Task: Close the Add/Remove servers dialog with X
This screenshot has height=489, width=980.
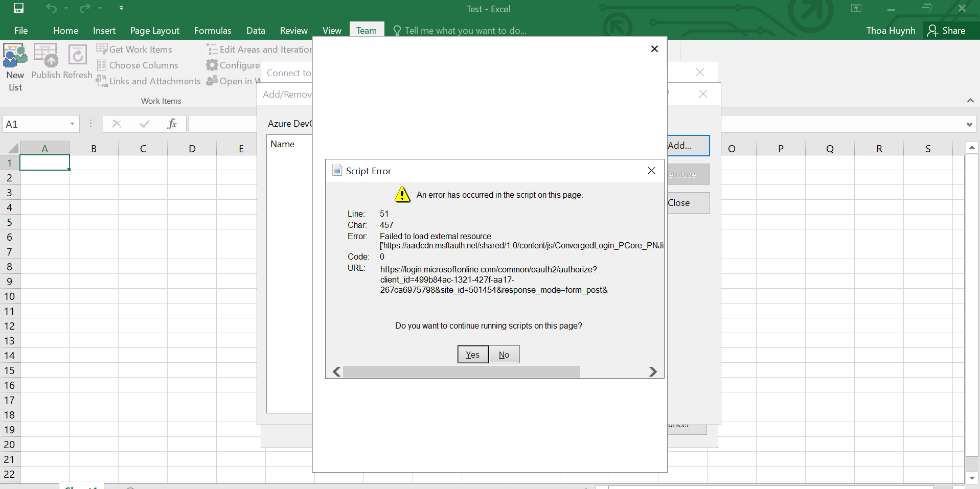Action: pyautogui.click(x=703, y=94)
